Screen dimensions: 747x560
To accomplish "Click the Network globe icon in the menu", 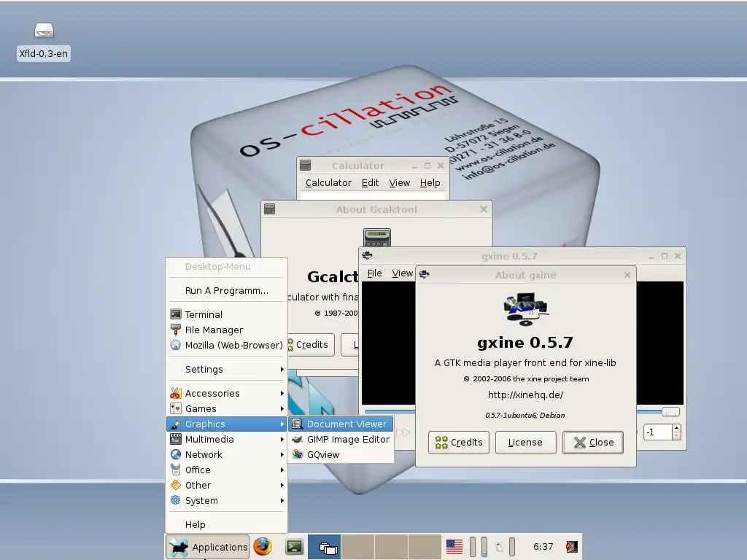I will [x=176, y=454].
